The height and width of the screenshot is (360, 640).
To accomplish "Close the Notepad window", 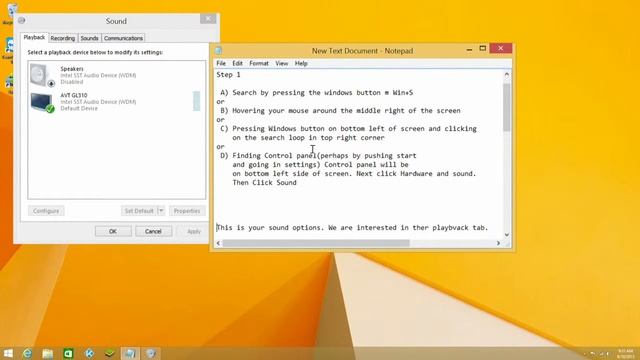I will pos(500,49).
